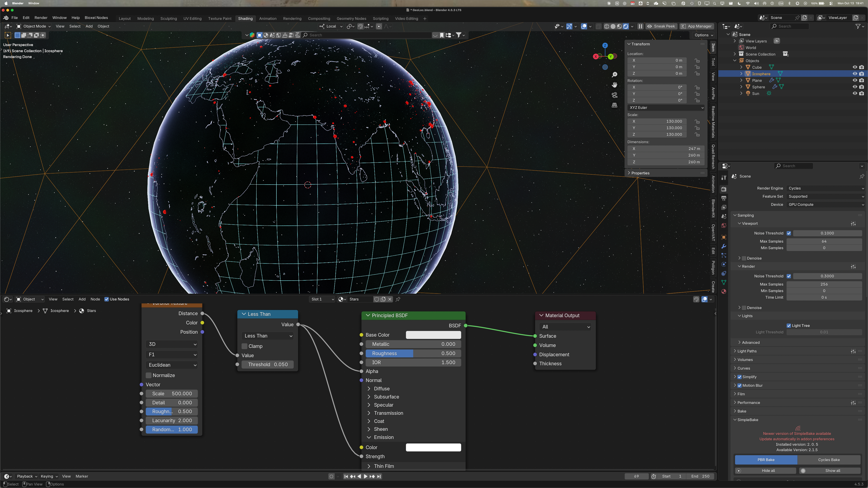Select wireframe viewport shading

click(606, 26)
